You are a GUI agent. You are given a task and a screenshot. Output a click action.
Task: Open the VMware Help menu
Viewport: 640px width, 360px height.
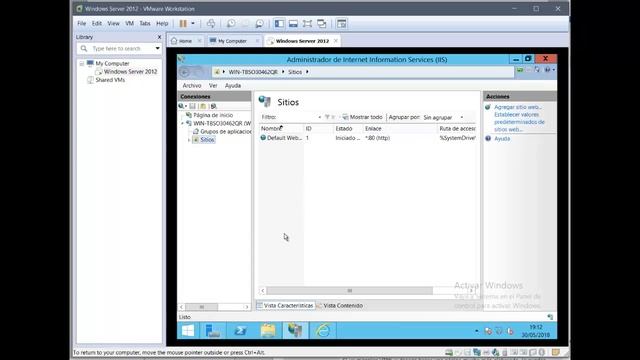162,24
